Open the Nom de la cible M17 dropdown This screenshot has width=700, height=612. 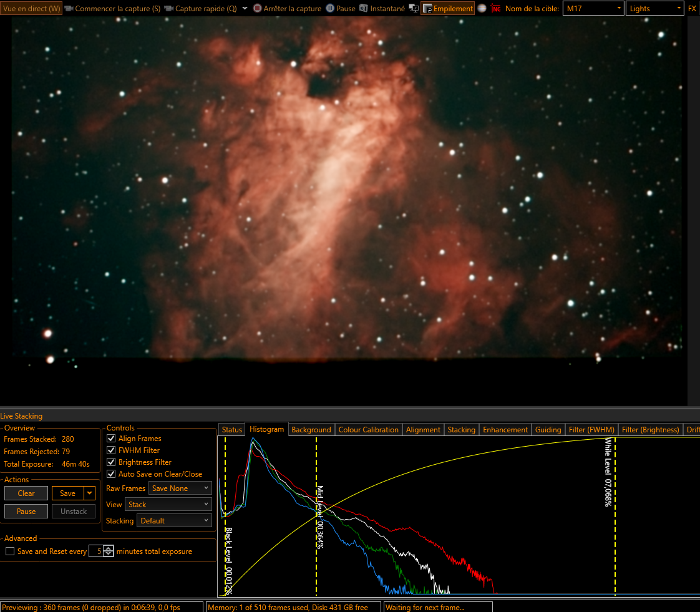(593, 9)
